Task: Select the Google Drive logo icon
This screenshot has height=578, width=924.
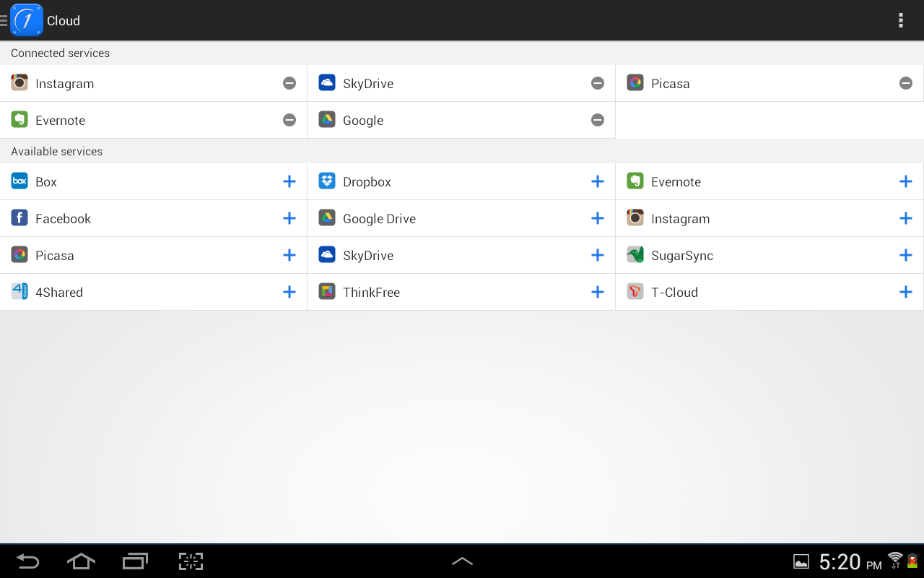Action: (327, 218)
